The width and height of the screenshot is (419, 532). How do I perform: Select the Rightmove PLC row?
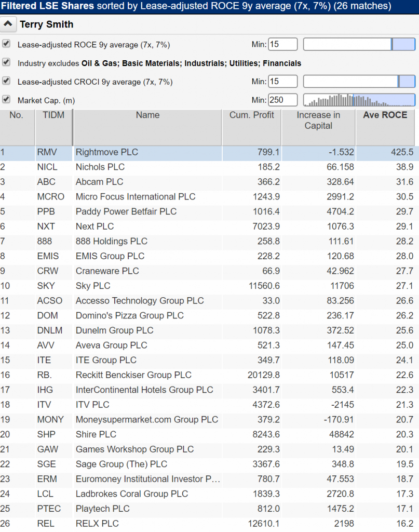click(x=210, y=152)
